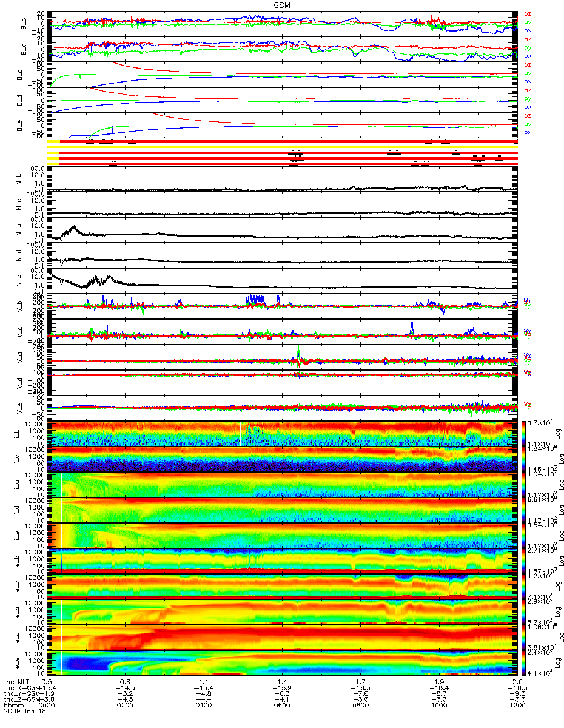Click the Vx legend beside V_b panel
Image resolution: width=564 pixels, height=728 pixels.
[528, 301]
